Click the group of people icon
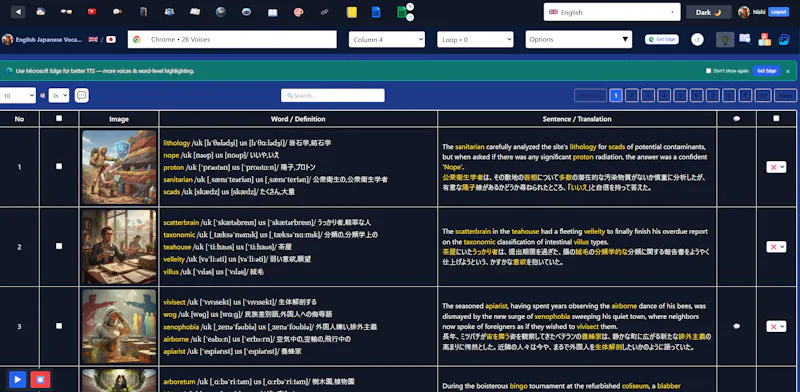Image resolution: width=800 pixels, height=392 pixels. pos(169,12)
